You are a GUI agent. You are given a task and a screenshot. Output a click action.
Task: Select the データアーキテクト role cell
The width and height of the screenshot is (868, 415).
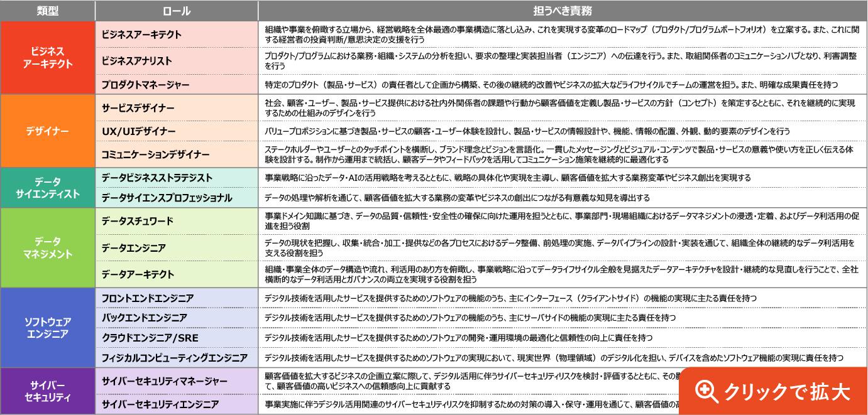pos(176,274)
